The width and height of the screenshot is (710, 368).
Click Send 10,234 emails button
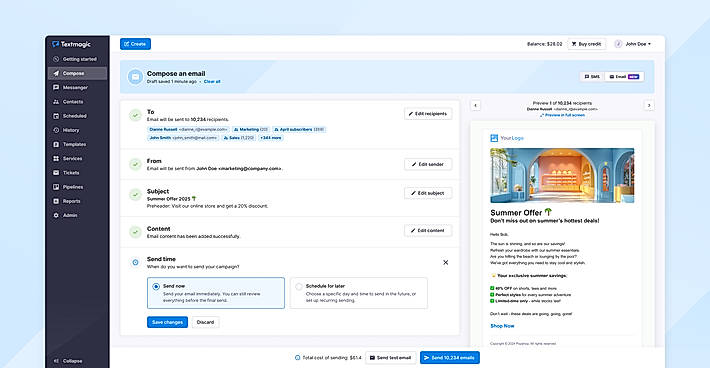450,358
